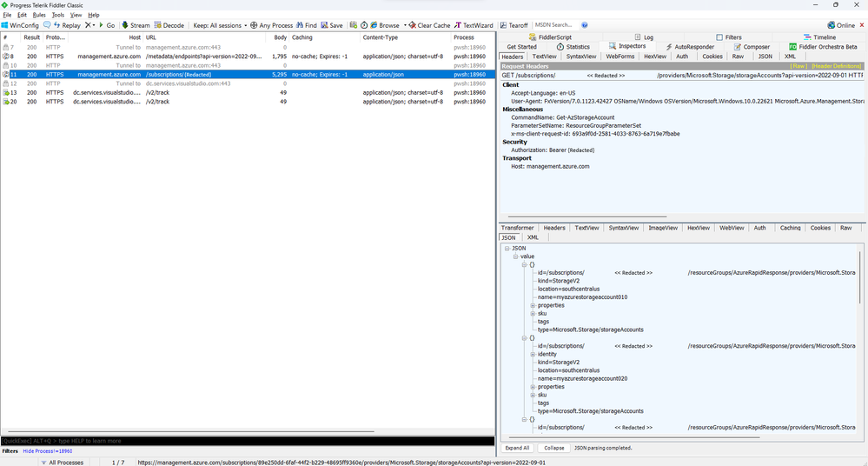Click the Remove sessions X icon
The width and height of the screenshot is (868, 466).
pos(88,25)
